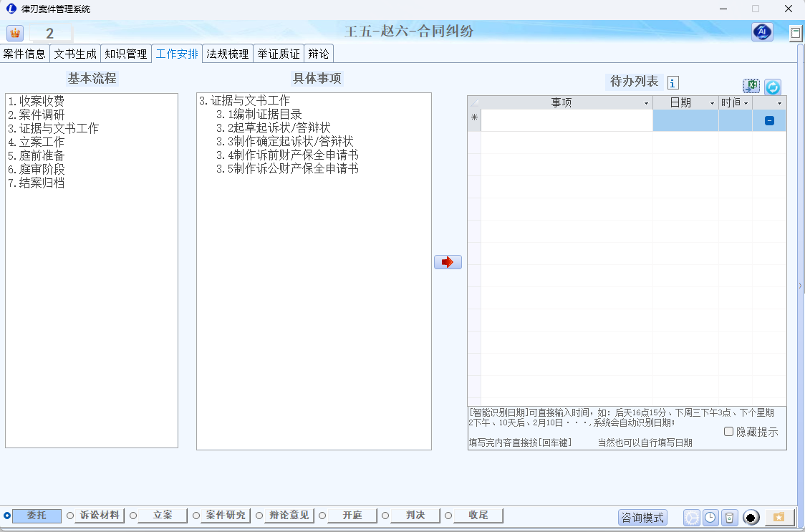Expand the 时间 column dropdown arrow

pos(746,103)
